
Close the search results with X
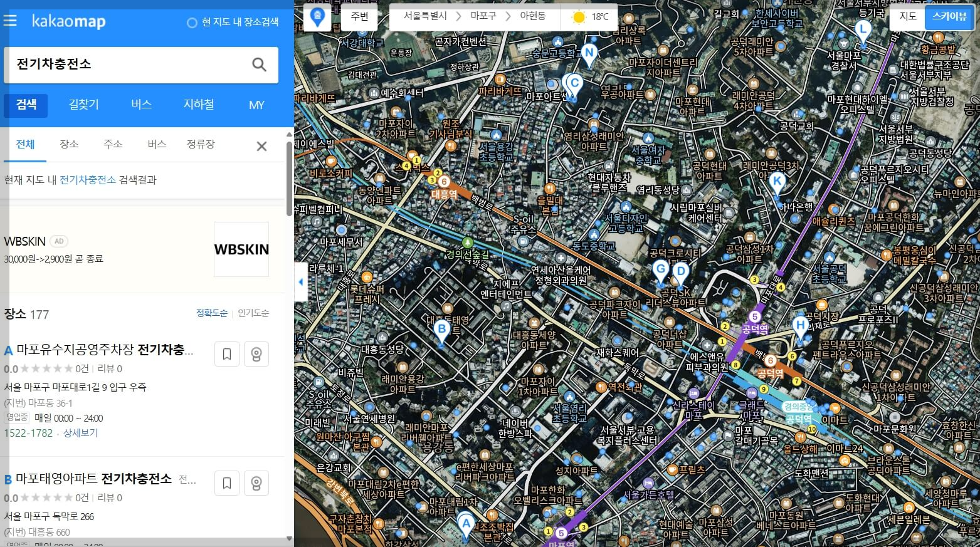click(261, 146)
